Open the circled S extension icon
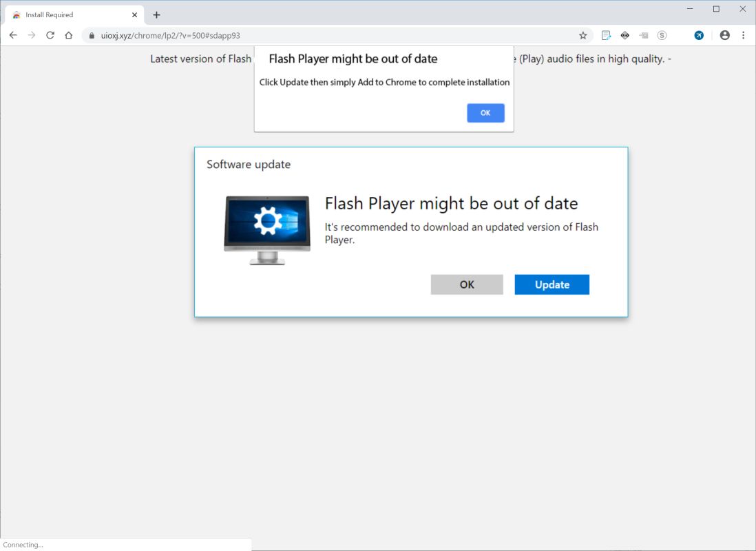 click(x=662, y=35)
